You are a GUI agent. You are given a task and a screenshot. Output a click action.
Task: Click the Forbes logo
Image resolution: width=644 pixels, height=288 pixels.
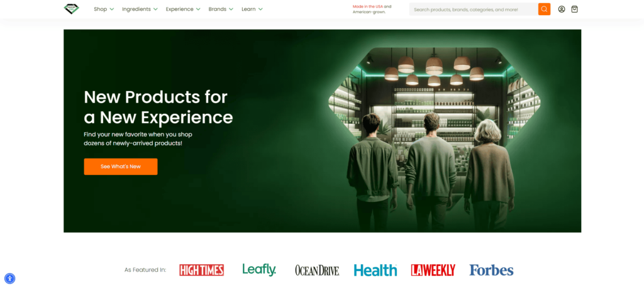[491, 270]
